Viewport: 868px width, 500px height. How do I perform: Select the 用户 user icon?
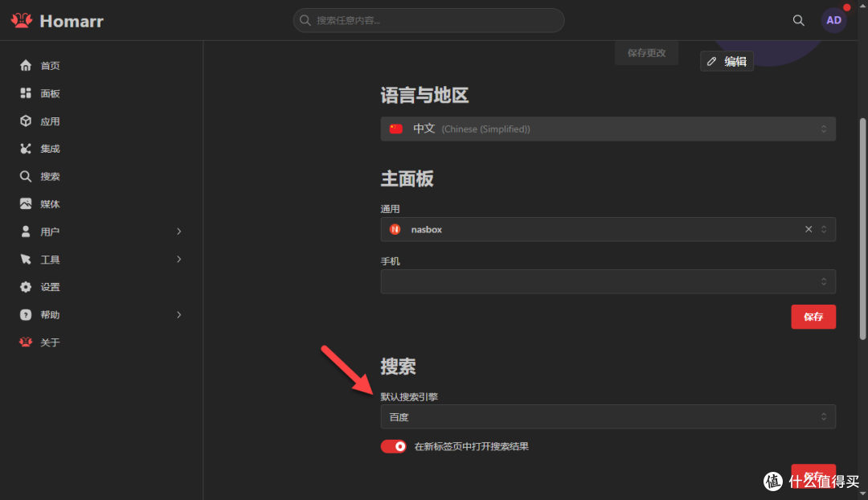(26, 232)
